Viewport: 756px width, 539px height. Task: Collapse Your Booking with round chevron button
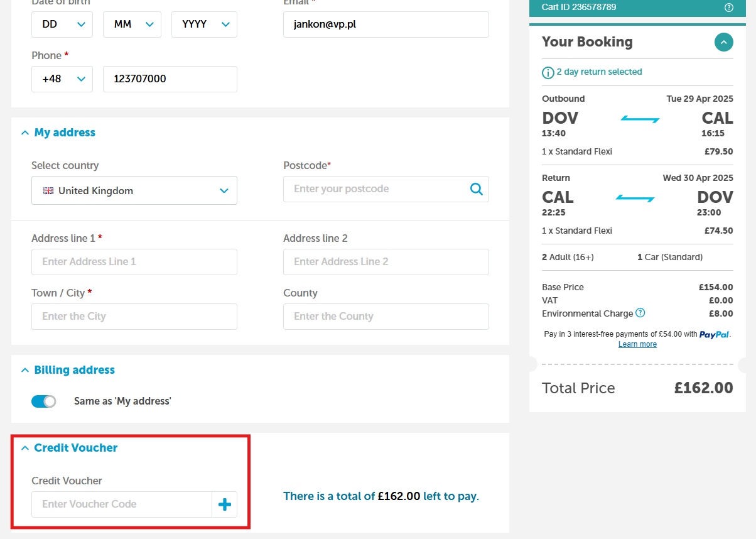tap(723, 42)
